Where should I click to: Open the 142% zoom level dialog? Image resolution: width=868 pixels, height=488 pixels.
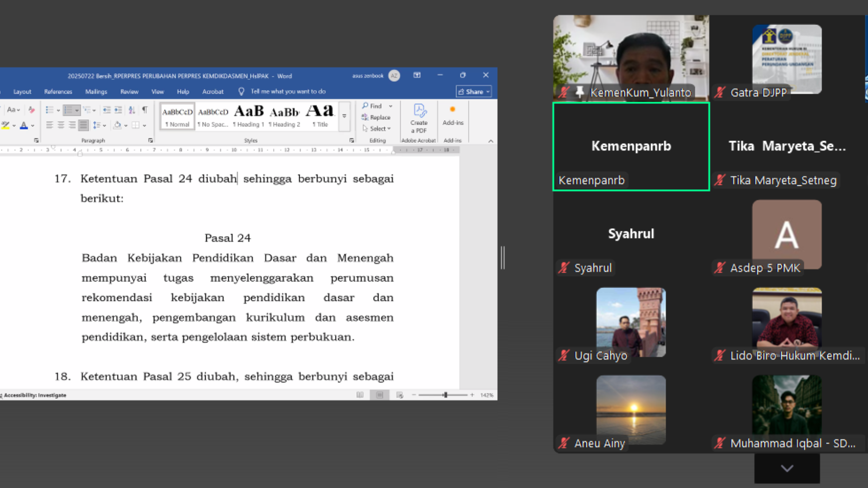(487, 395)
